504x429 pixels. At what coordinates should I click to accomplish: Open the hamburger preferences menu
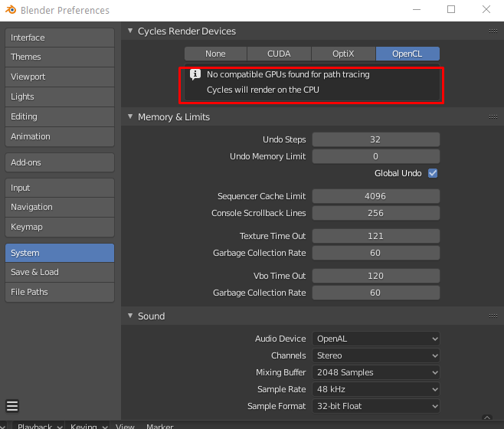pyautogui.click(x=12, y=406)
